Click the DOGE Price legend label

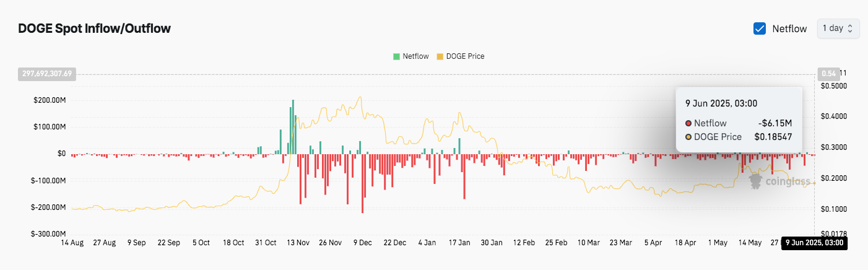click(x=466, y=56)
